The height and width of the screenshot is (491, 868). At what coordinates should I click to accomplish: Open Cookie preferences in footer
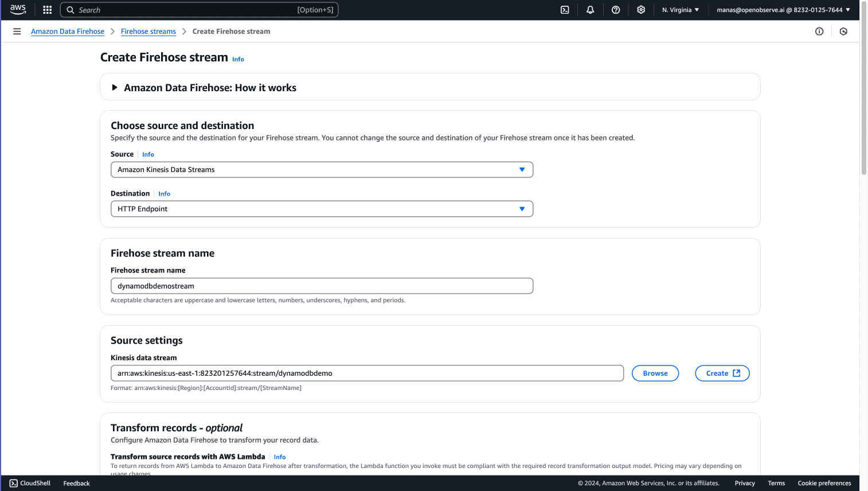coord(824,484)
